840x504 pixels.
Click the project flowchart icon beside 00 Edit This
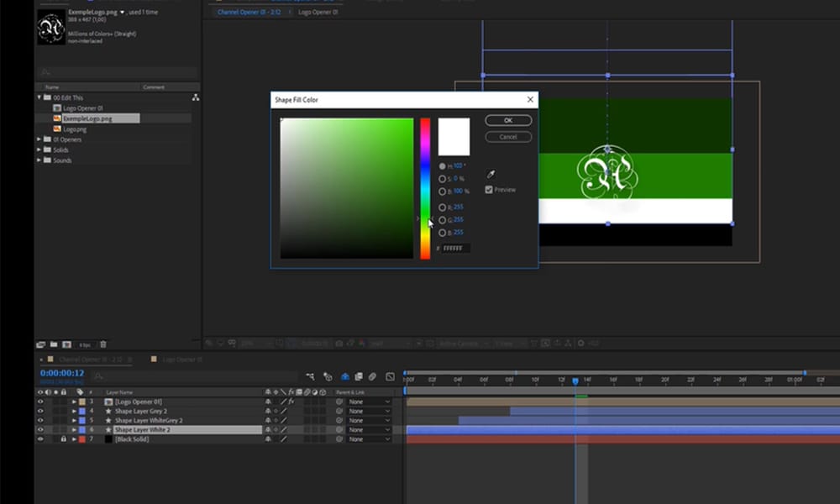196,97
